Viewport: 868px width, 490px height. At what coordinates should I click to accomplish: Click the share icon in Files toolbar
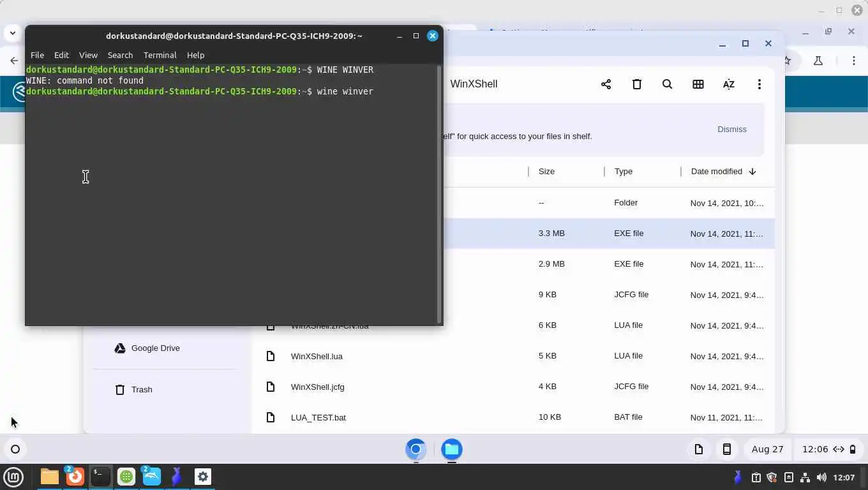[606, 84]
